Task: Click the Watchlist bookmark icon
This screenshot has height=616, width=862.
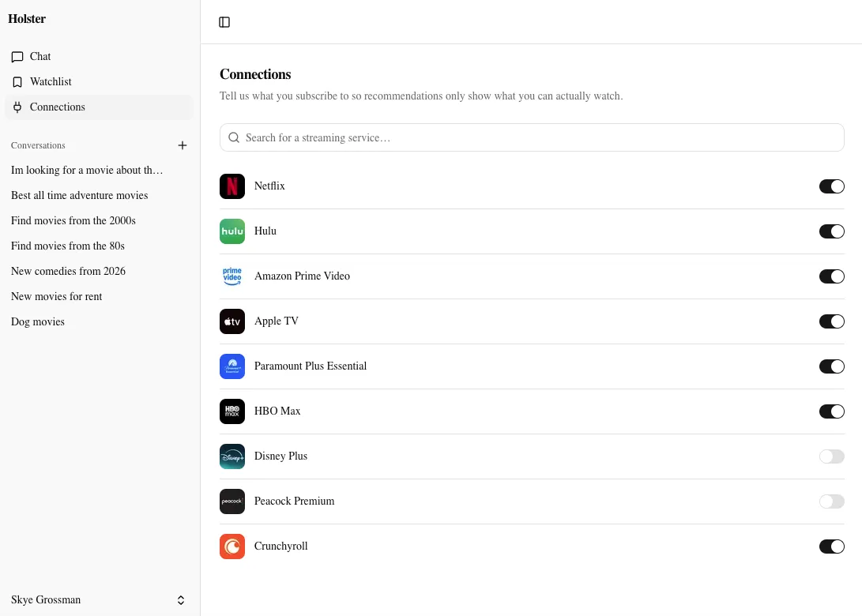Action: 17,82
